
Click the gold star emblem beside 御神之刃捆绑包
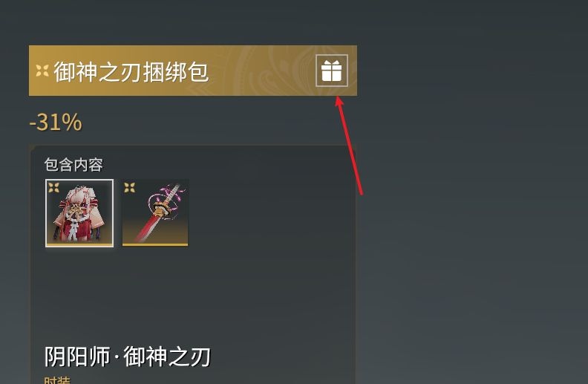42,71
